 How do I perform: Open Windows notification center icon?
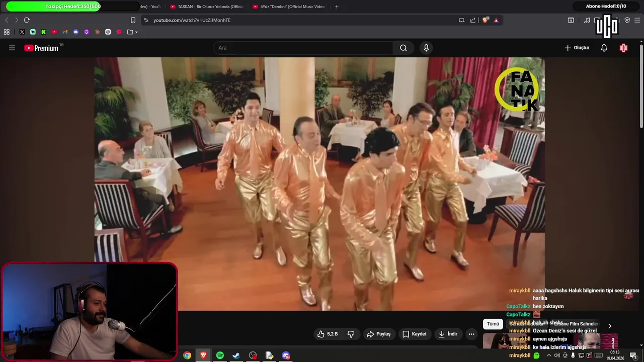(x=633, y=355)
